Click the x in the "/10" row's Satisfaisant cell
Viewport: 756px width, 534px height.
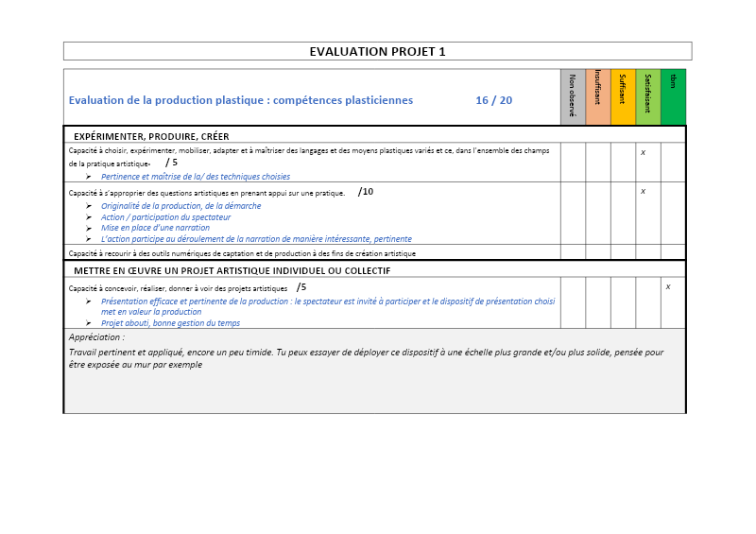point(644,191)
